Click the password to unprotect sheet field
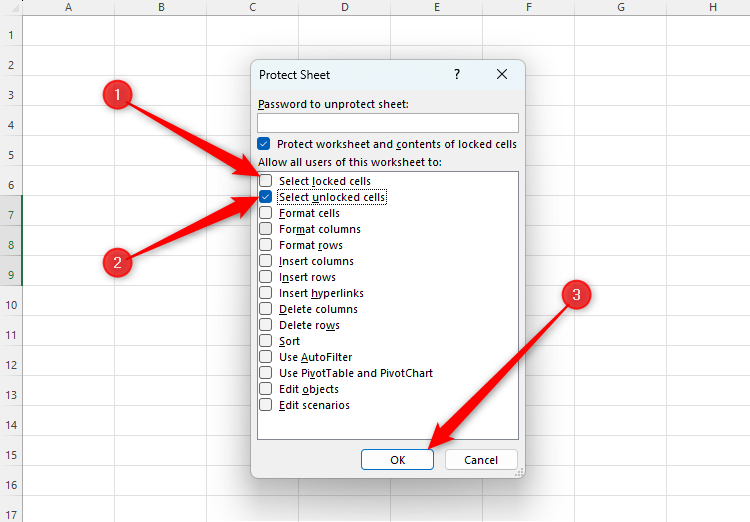Screen dimensions: 750x522 (387, 123)
